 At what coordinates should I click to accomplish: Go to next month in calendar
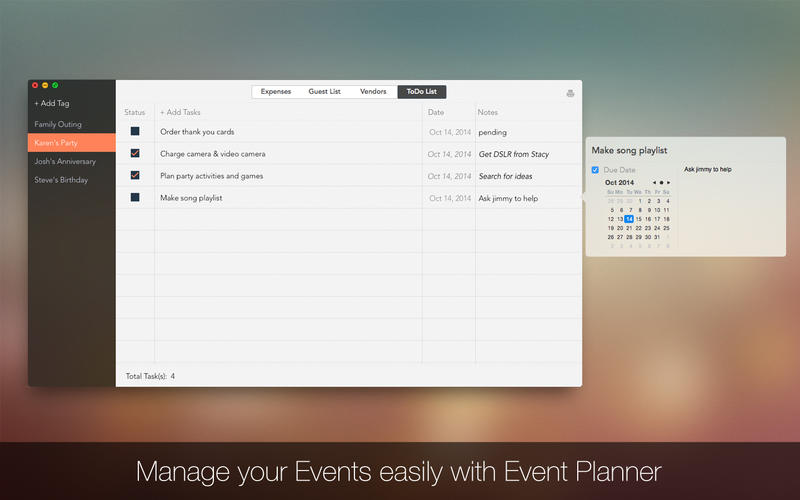tap(668, 183)
